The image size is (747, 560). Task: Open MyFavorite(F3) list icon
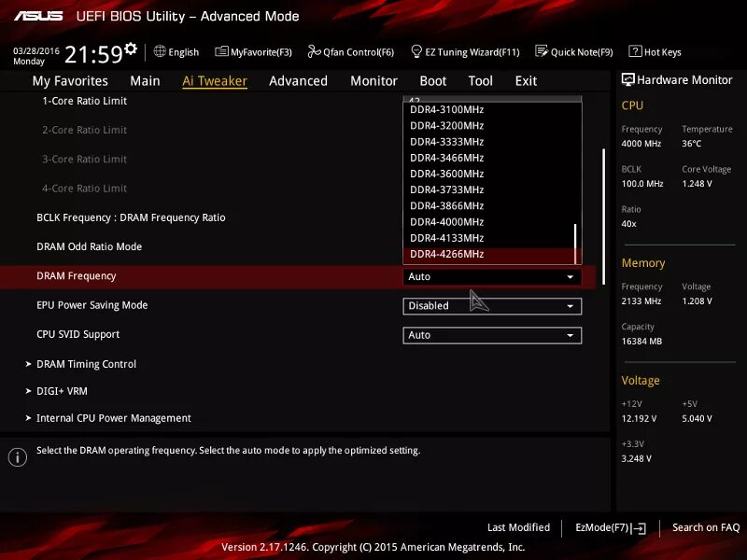point(221,51)
